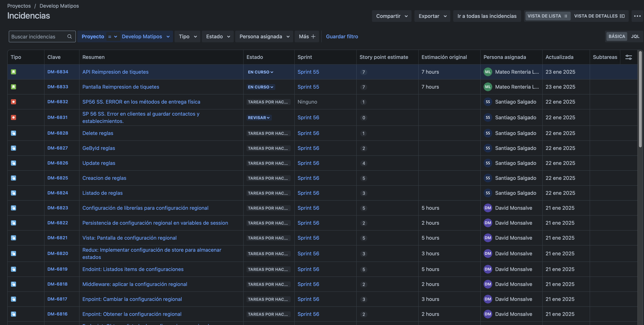644x325 pixels.
Task: Click the story type icon for DM-6833
Action: (13, 87)
